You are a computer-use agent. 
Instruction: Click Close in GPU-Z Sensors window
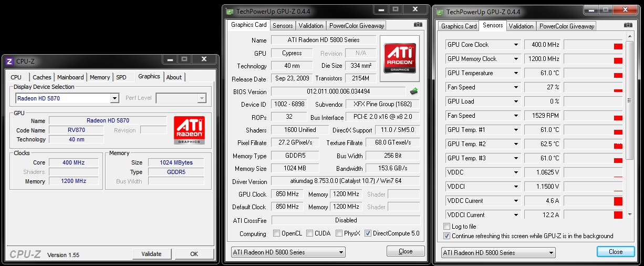616,252
